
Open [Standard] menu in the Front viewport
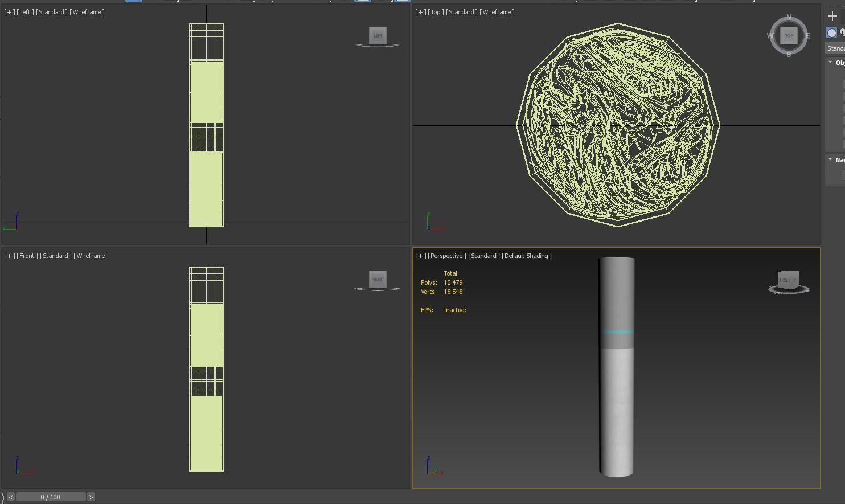(x=55, y=256)
